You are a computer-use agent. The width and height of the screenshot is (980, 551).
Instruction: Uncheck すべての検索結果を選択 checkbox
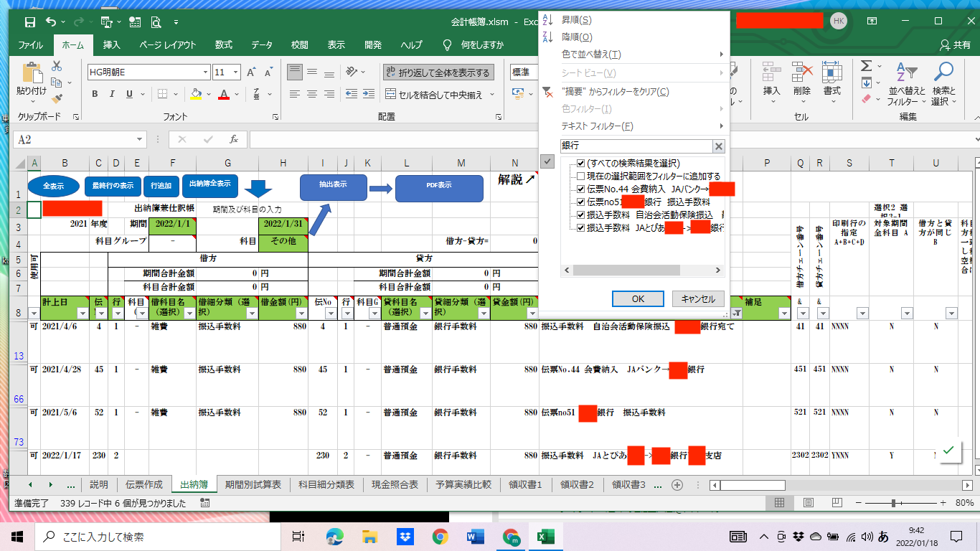(581, 164)
